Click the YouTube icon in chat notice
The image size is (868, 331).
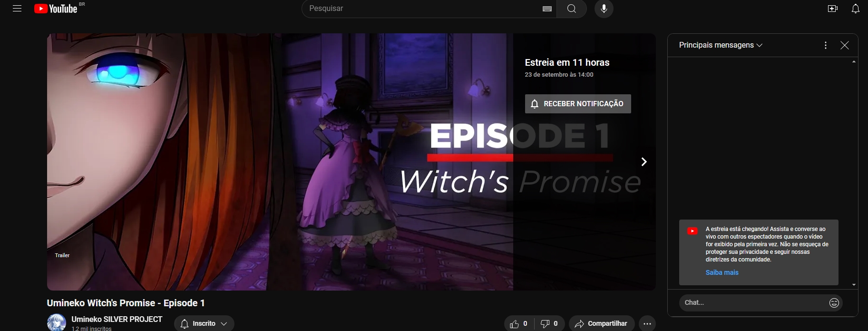pyautogui.click(x=692, y=231)
